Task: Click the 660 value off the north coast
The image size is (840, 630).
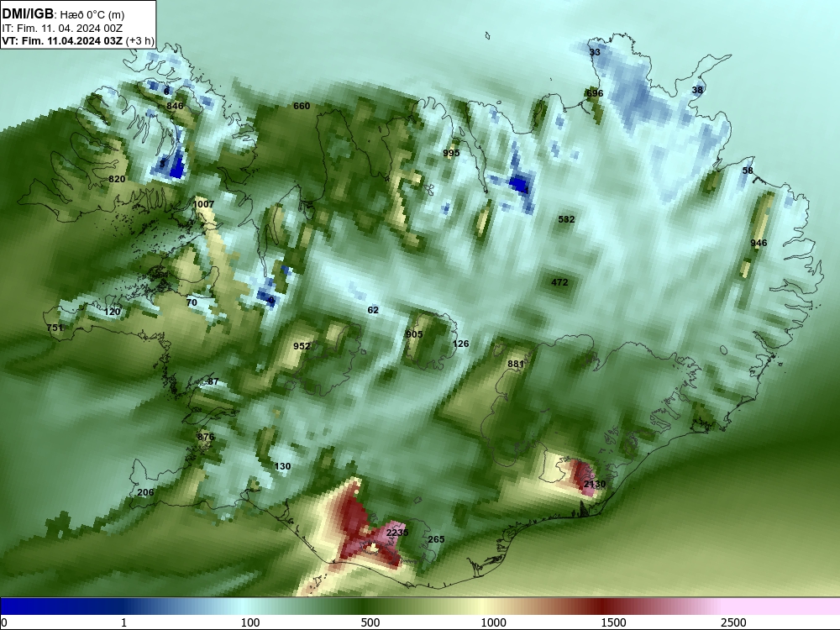Action: [302, 106]
